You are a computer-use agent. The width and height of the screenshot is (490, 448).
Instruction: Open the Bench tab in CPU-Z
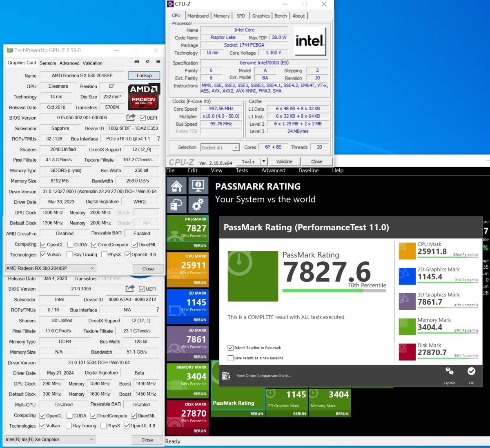click(x=281, y=16)
